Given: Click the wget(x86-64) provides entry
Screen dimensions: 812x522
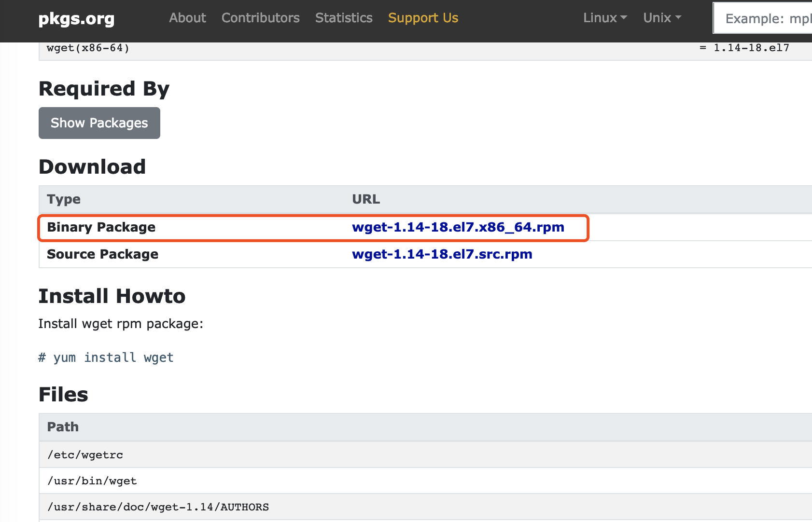Looking at the screenshot, I should pyautogui.click(x=88, y=48).
